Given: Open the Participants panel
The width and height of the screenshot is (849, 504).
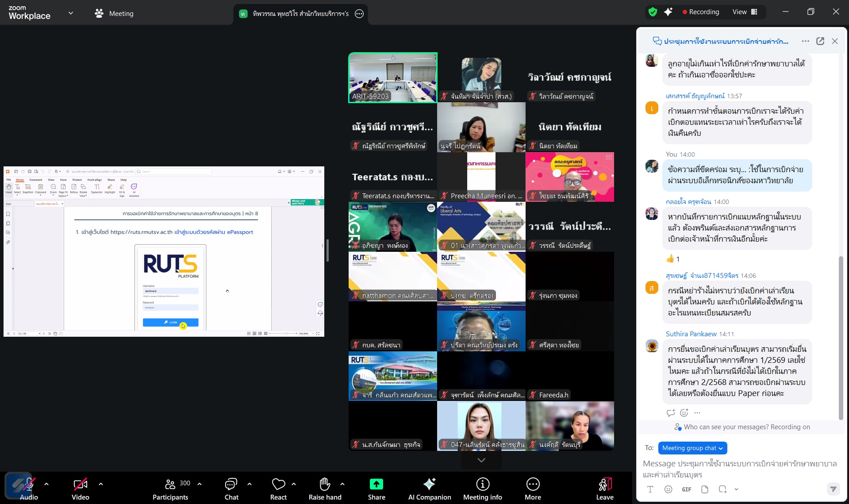Looking at the screenshot, I should (170, 488).
